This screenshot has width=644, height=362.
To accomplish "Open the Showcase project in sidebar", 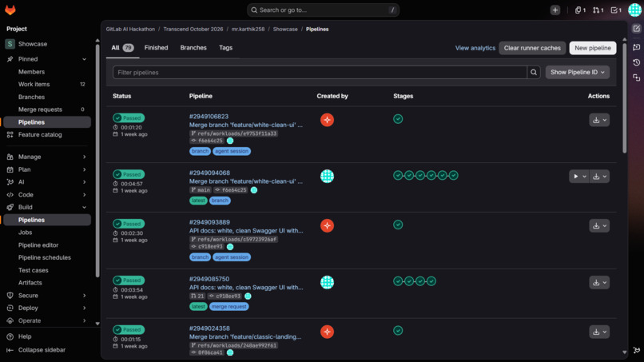I will click(47, 44).
